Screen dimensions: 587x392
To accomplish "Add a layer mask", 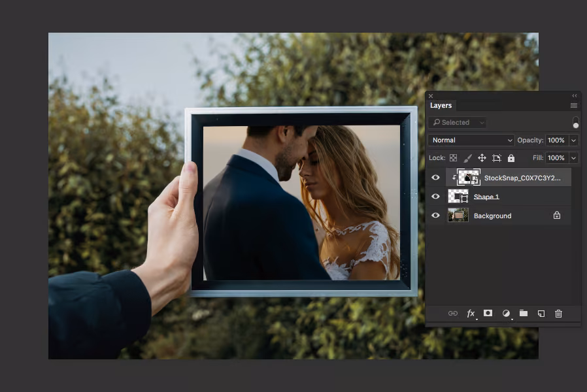I will 488,314.
